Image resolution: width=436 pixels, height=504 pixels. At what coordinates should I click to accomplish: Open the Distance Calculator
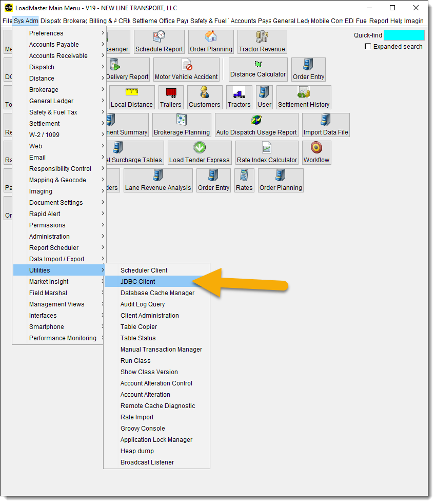[x=257, y=69]
